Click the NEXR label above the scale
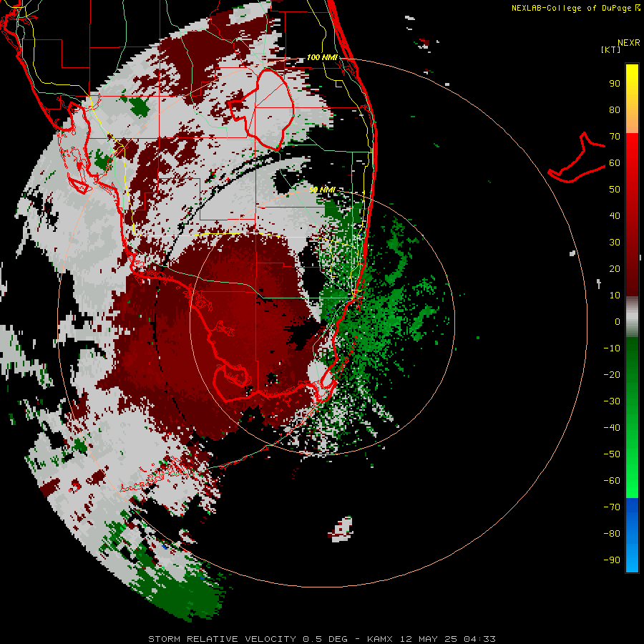 pos(628,43)
